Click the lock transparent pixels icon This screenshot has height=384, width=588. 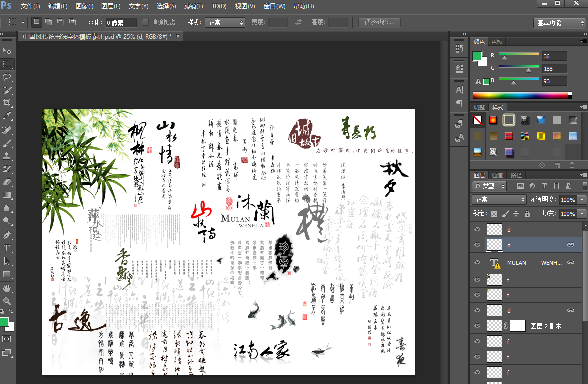(494, 214)
